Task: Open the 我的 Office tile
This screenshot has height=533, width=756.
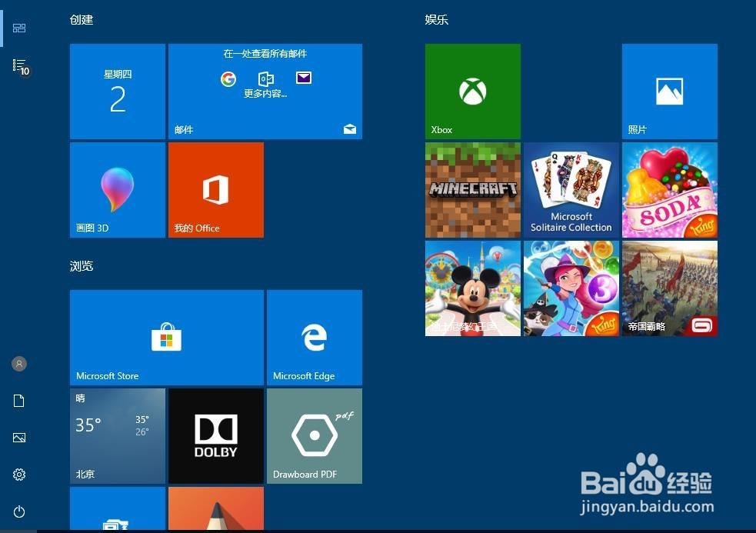Action: tap(216, 190)
